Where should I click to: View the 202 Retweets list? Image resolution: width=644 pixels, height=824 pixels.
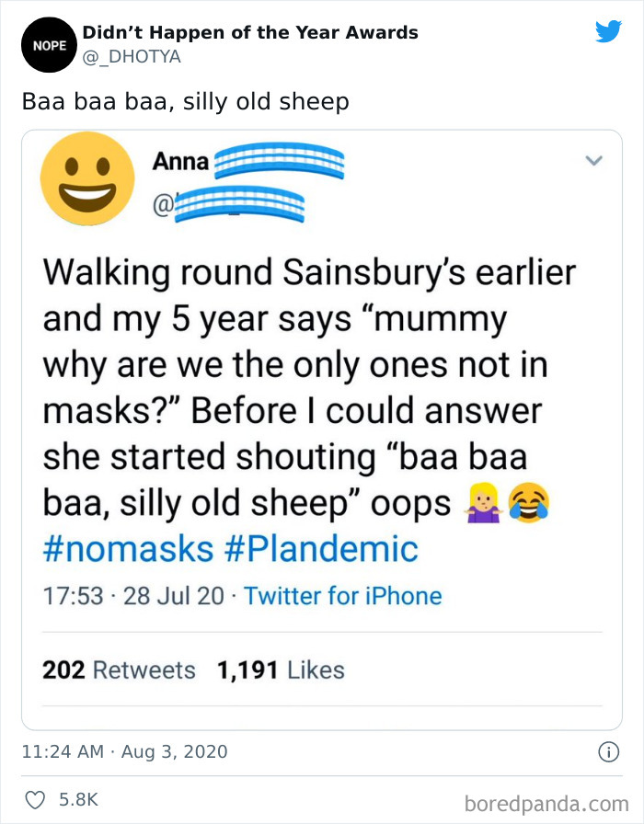[x=119, y=670]
